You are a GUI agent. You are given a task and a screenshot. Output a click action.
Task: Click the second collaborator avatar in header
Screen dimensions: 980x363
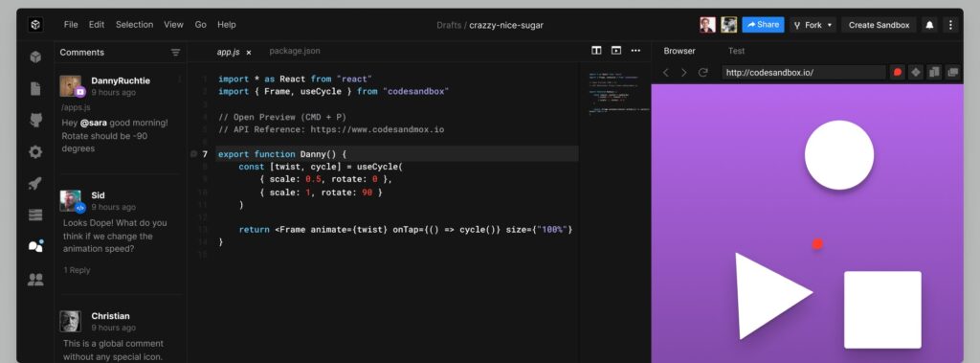click(x=728, y=25)
